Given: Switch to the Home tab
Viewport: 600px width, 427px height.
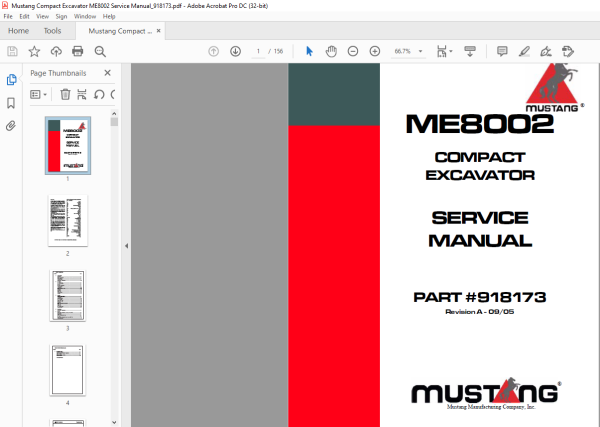Looking at the screenshot, I should 18,31.
